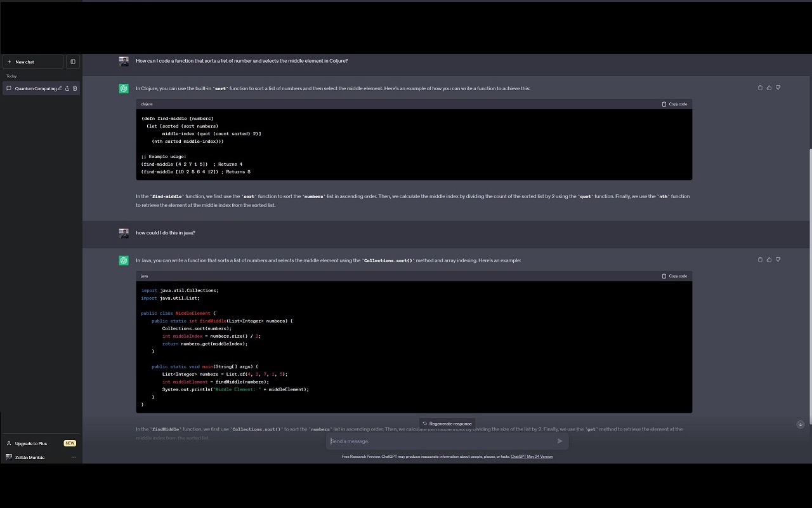Click the NEW badge beside Upgrade to Plus

point(70,443)
